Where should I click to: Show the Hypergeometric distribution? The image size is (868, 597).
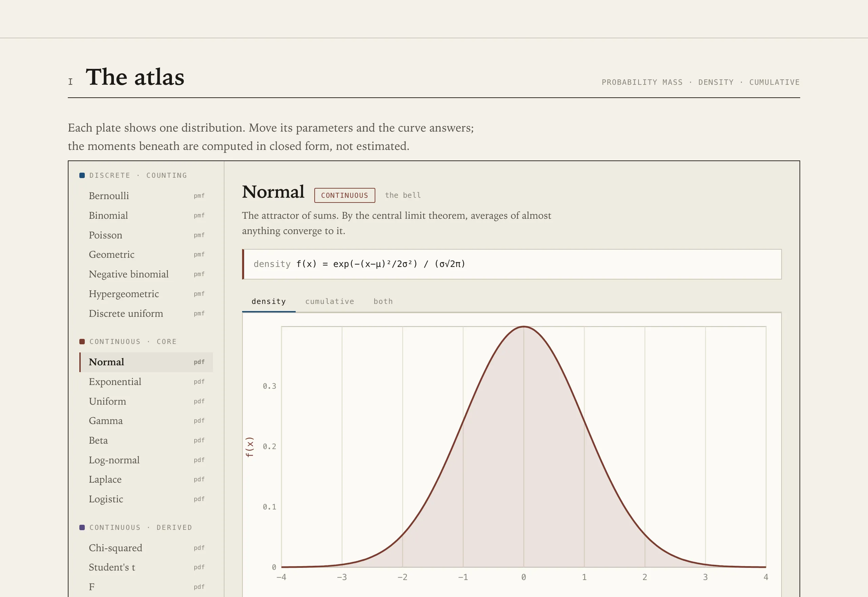click(x=146, y=294)
